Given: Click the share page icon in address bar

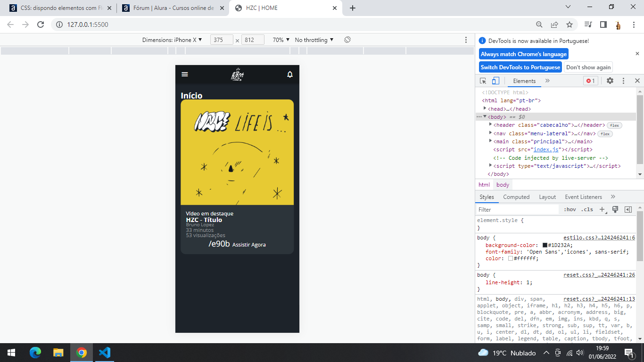Looking at the screenshot, I should click(554, 25).
